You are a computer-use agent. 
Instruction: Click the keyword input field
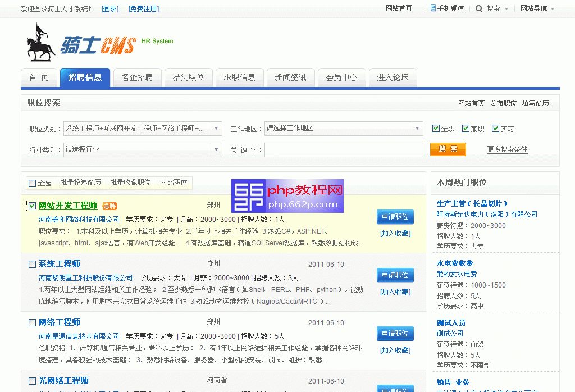(x=344, y=149)
